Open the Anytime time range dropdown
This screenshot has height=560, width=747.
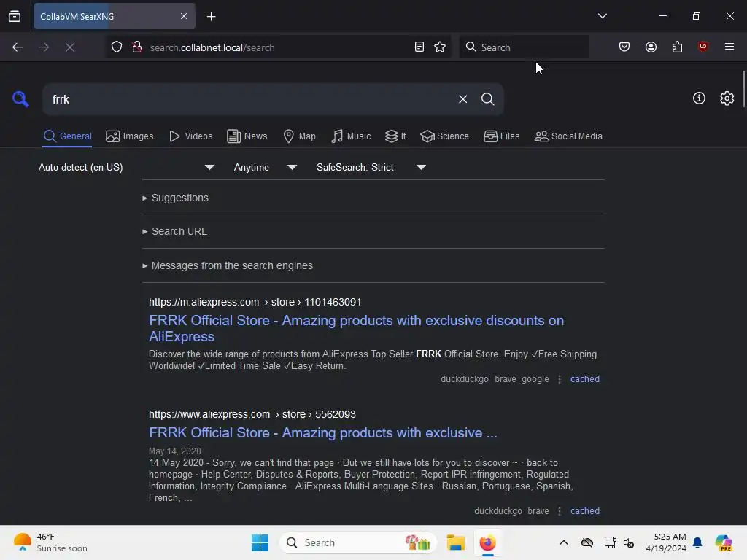point(265,167)
